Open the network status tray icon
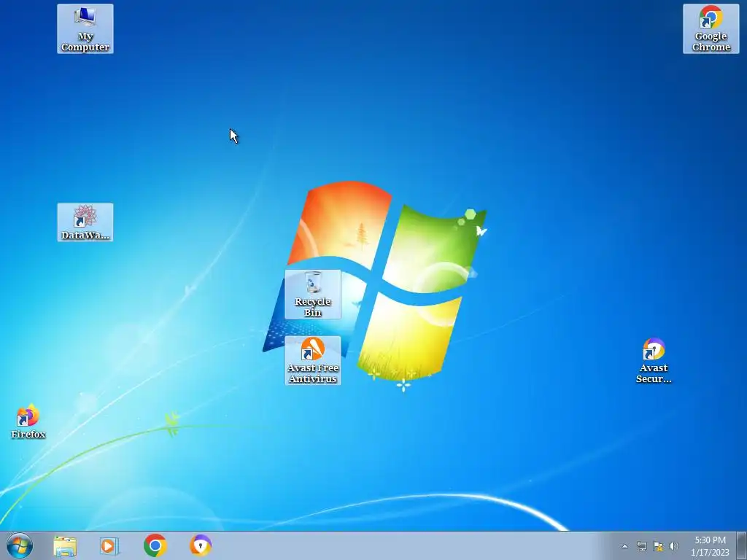 click(x=642, y=546)
